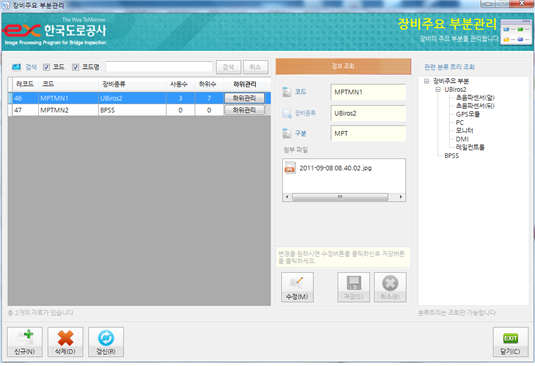The height and width of the screenshot is (366, 535).
Task: Click the 장비종류 field label icon
Action: [287, 113]
